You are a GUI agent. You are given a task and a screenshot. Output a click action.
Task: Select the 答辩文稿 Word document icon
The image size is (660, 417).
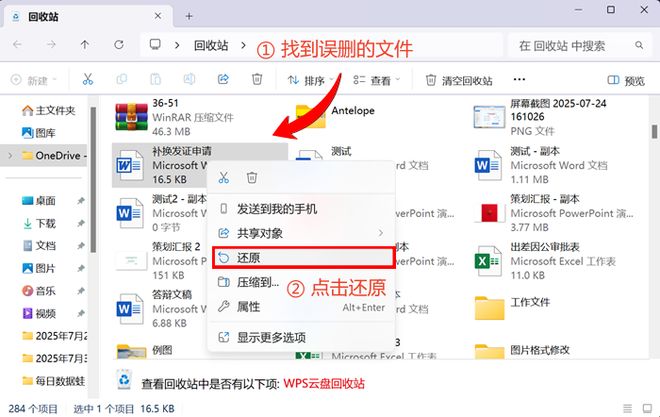coord(130,309)
